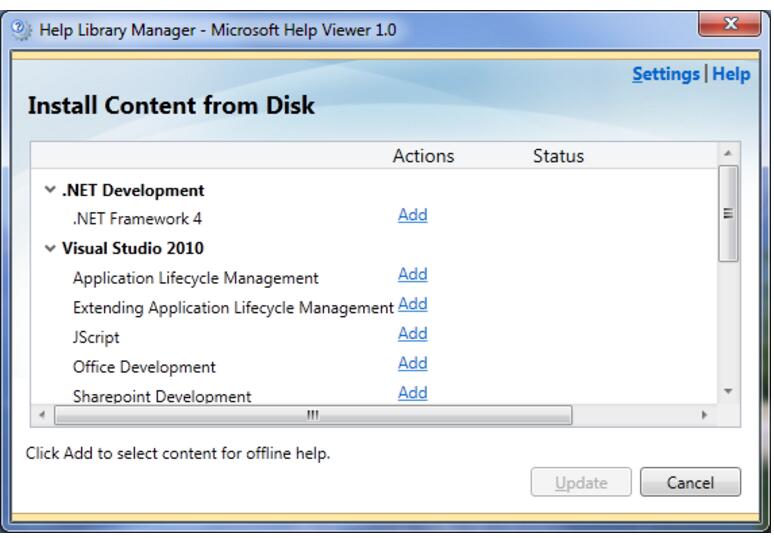The width and height of the screenshot is (774, 538).
Task: Click the horizontal scrollbar left arrow
Action: 42,415
